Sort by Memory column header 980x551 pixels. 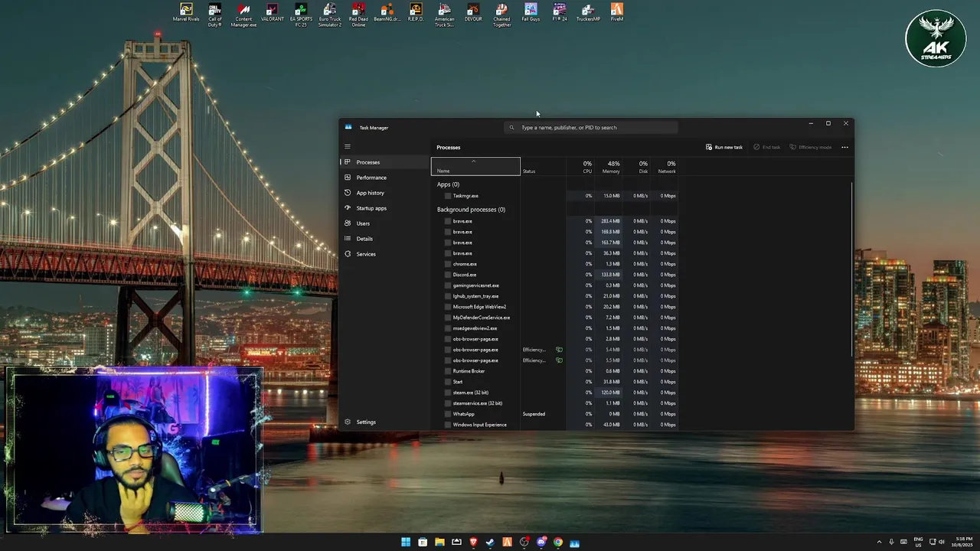click(x=609, y=167)
